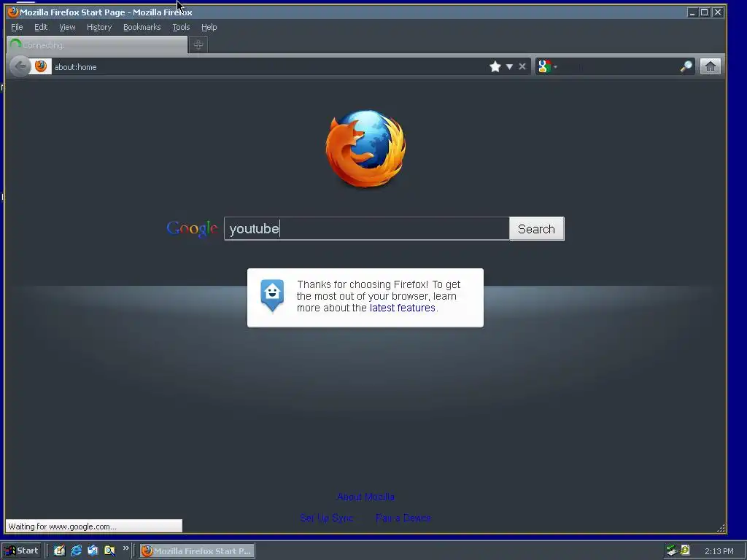Open the About Mozilla link
The width and height of the screenshot is (747, 560).
coord(365,497)
